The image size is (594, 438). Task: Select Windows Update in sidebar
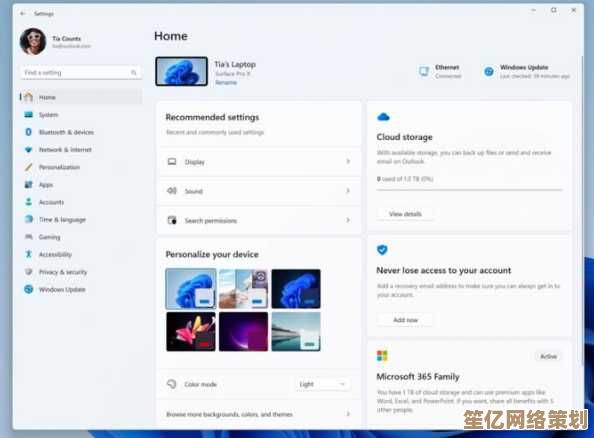[x=81, y=289]
